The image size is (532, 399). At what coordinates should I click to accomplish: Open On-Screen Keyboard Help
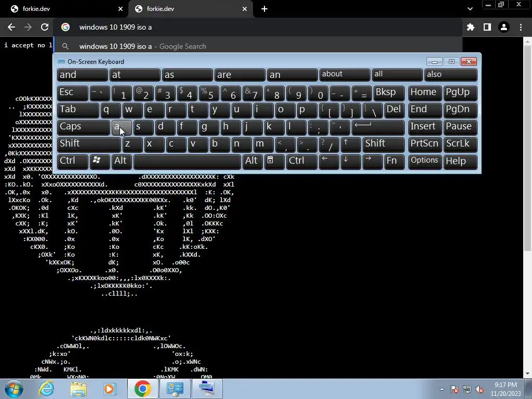460,162
